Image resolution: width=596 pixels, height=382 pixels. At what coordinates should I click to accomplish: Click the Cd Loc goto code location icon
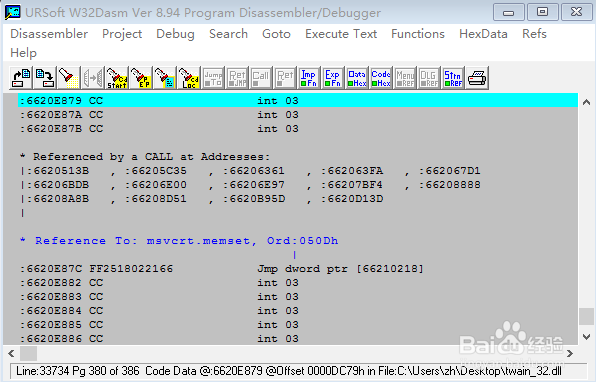pos(189,78)
